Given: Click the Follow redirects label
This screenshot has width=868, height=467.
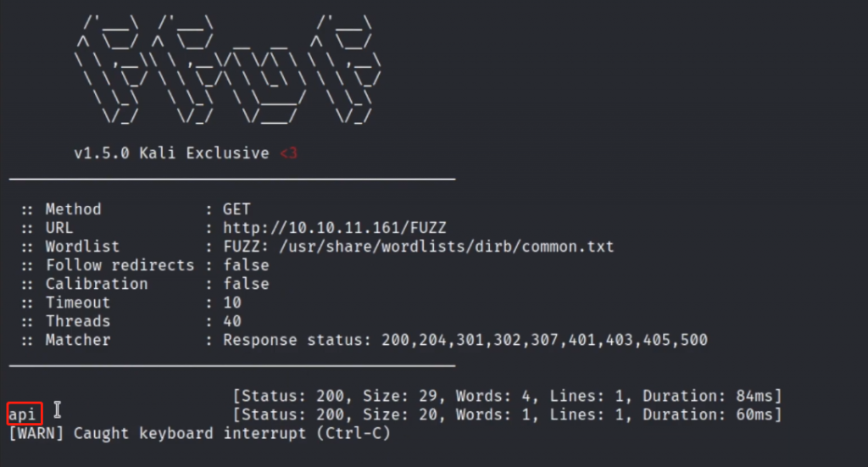Looking at the screenshot, I should (x=120, y=265).
